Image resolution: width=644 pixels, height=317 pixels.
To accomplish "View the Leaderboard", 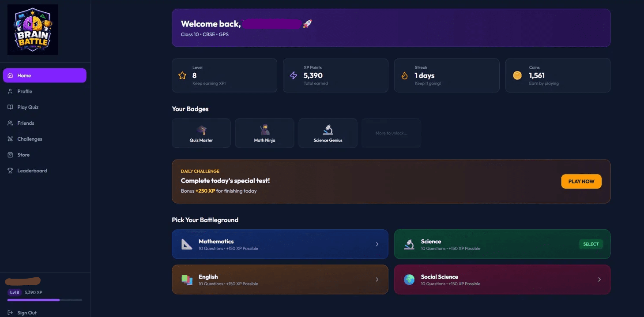I will pyautogui.click(x=45, y=171).
